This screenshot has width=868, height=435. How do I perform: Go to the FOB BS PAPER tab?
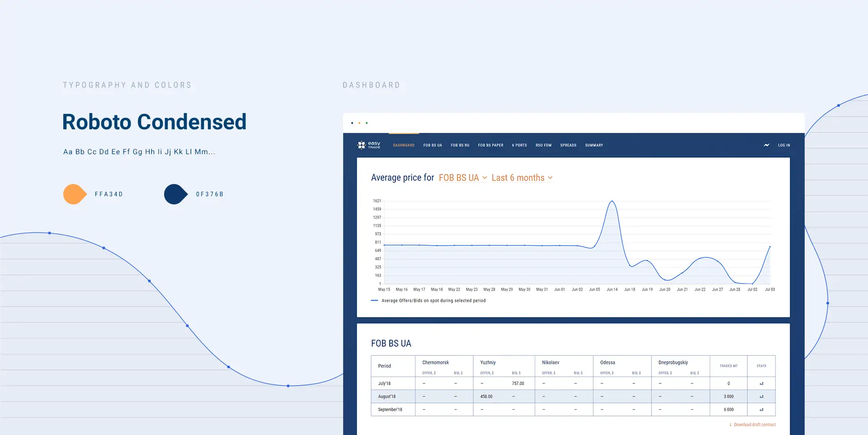coord(491,145)
